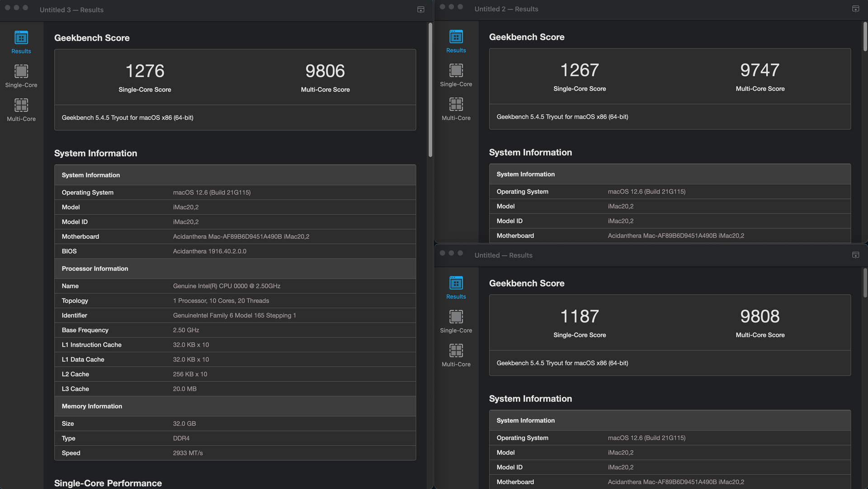Click Untitled 3 — Results window title

[x=71, y=10]
